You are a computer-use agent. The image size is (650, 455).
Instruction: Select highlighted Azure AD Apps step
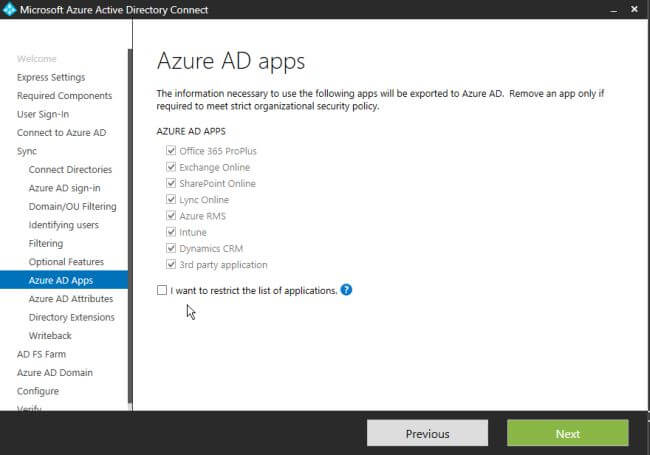coord(64,280)
